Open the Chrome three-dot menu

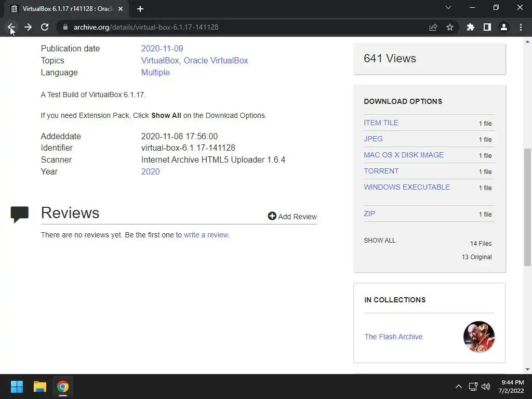click(521, 27)
